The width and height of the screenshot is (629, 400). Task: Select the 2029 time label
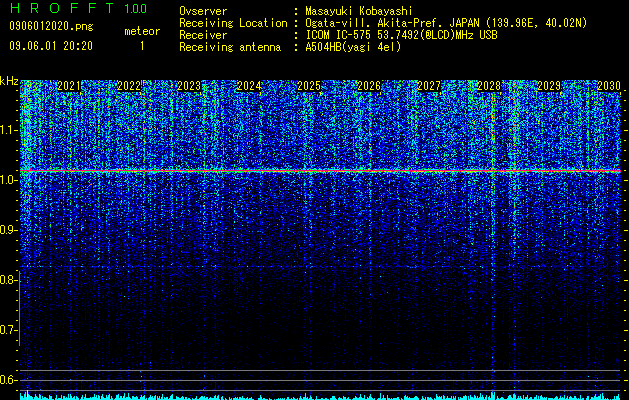point(548,86)
